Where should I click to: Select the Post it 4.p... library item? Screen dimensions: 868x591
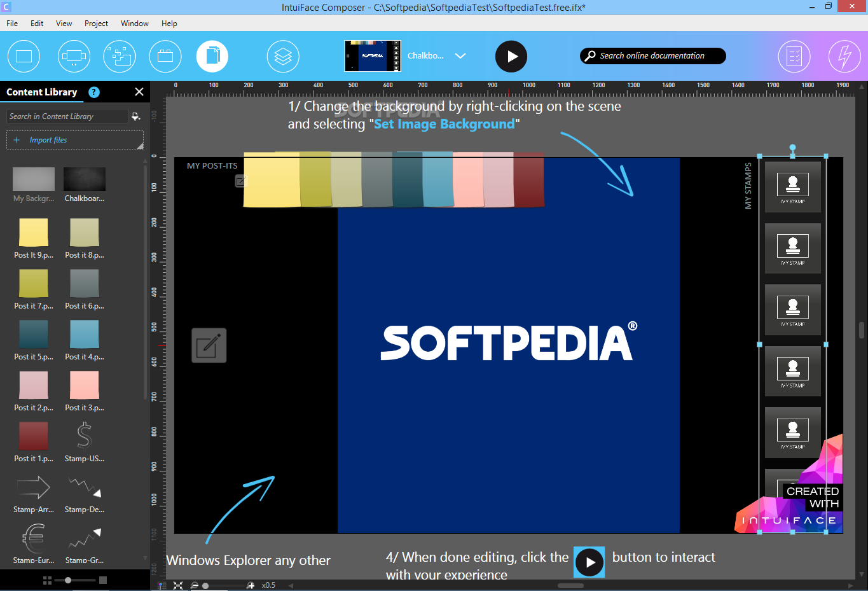pos(85,340)
